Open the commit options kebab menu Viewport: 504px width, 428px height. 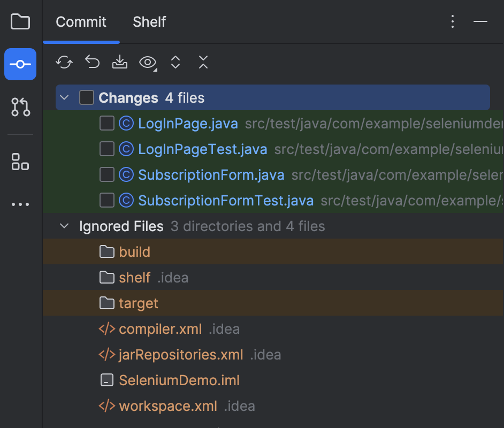(x=452, y=21)
